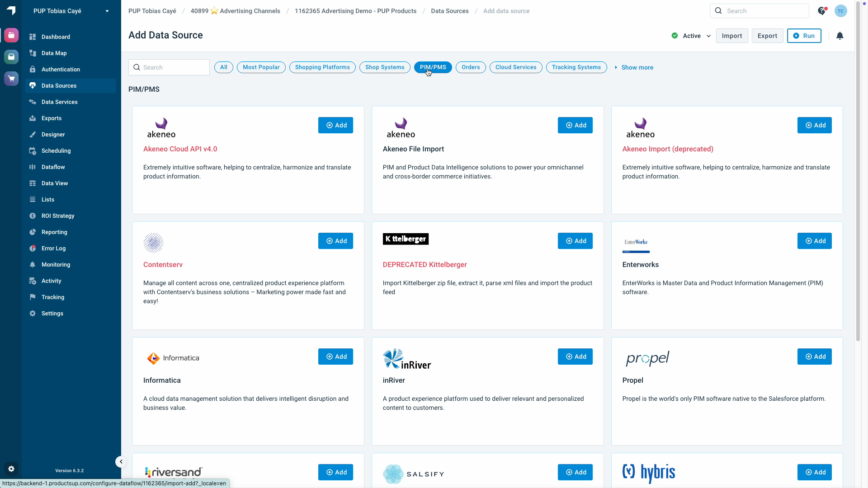868x488 pixels.
Task: Open Data Sources breadcrumb link
Action: pyautogui.click(x=450, y=11)
